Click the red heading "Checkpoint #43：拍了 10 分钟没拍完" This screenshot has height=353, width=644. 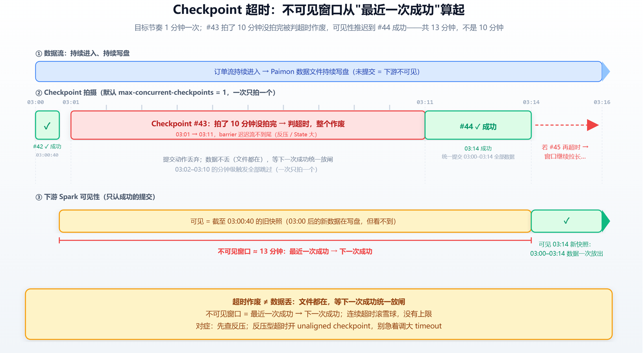pyautogui.click(x=248, y=124)
